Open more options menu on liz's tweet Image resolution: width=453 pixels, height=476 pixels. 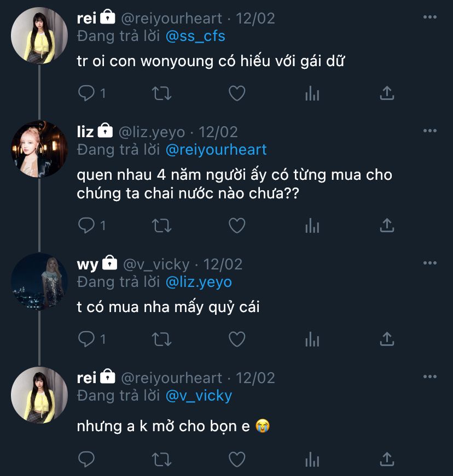click(430, 131)
